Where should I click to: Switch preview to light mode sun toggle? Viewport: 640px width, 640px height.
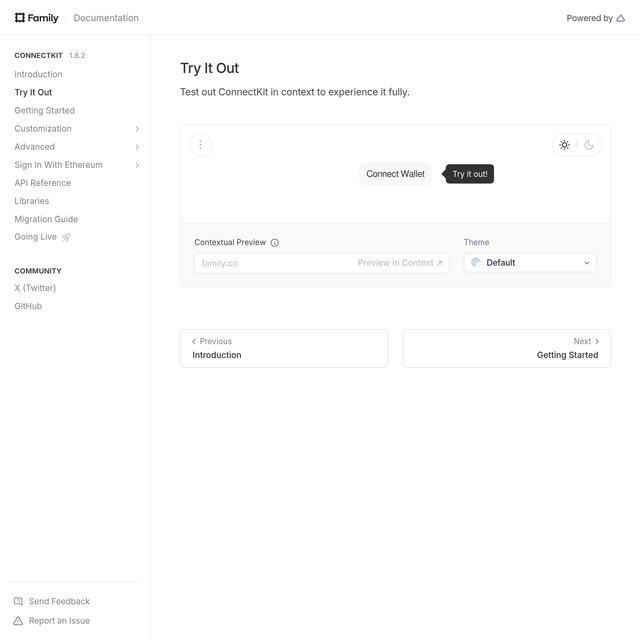point(564,145)
